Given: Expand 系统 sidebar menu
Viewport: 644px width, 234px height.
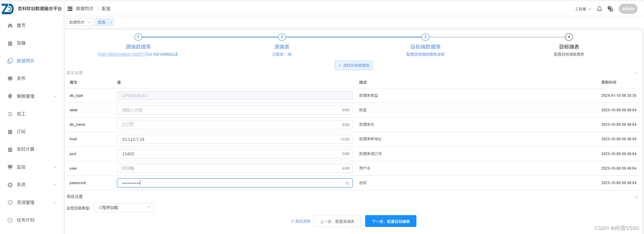Looking at the screenshot, I should coord(32,185).
